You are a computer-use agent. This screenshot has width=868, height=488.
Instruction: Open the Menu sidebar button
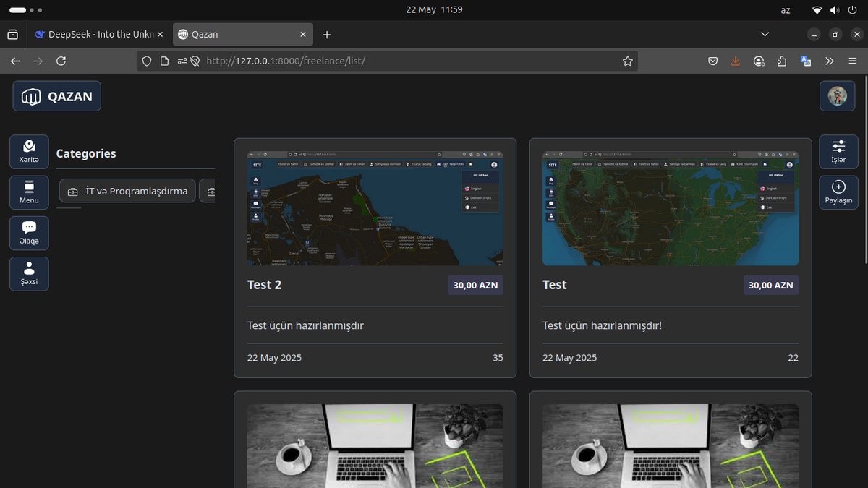tap(30, 192)
